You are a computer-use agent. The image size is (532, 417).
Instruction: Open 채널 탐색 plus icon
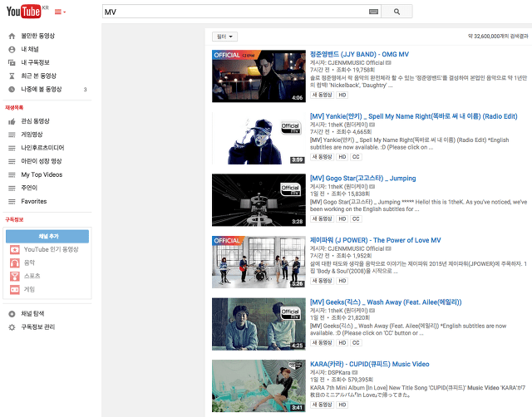pyautogui.click(x=12, y=314)
